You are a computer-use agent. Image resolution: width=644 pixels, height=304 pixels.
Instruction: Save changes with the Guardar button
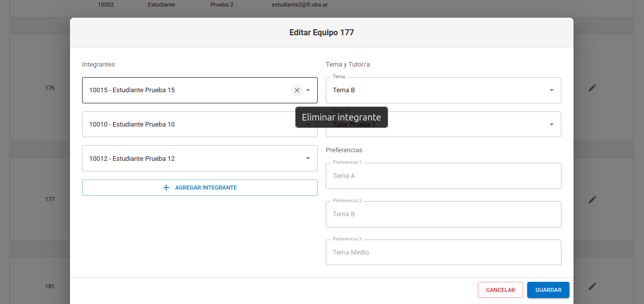point(548,290)
